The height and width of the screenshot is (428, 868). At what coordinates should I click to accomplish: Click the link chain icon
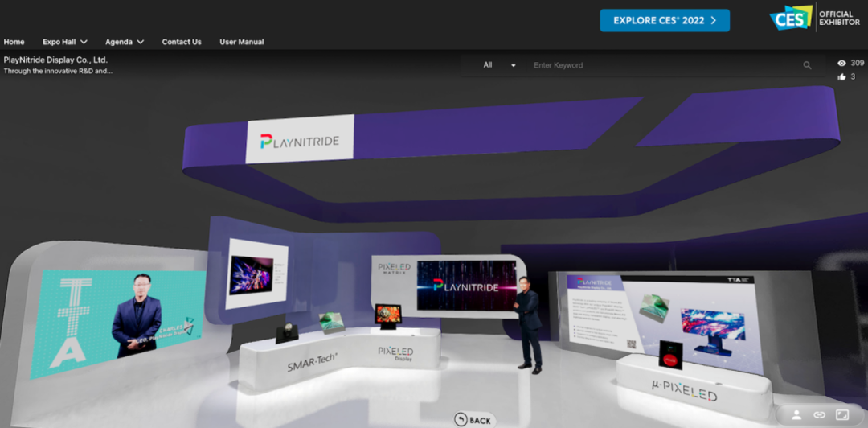coord(819,414)
